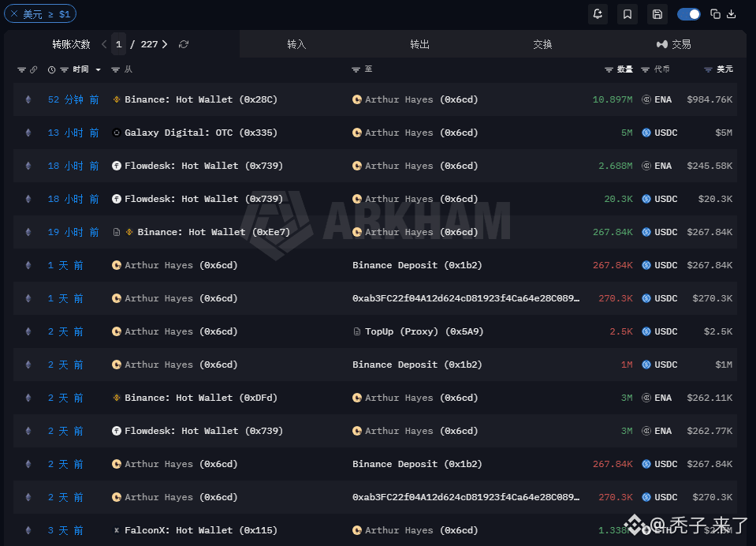Select the 转账次数 tab
Image resolution: width=756 pixels, height=546 pixels.
coord(72,44)
